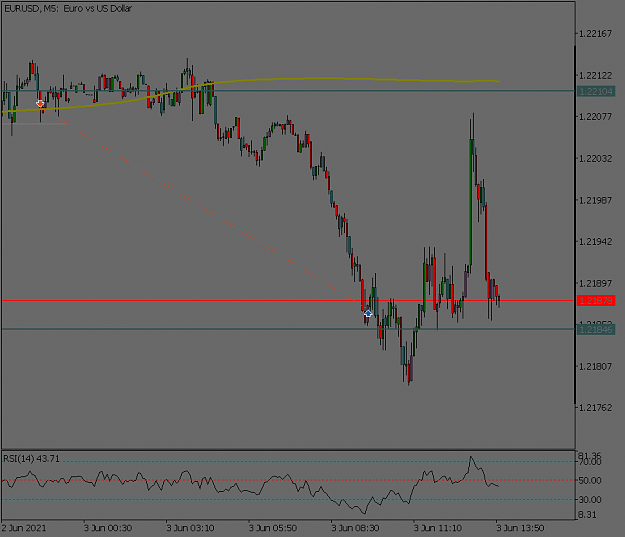Click the 1.21987 price scale value
Image resolution: width=625 pixels, height=537 pixels.
click(x=595, y=200)
